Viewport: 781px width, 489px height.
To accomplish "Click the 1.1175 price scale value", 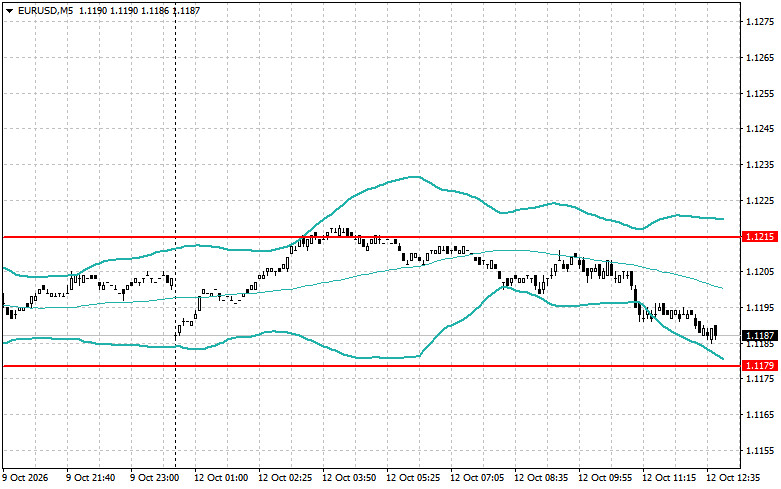I will [x=761, y=379].
